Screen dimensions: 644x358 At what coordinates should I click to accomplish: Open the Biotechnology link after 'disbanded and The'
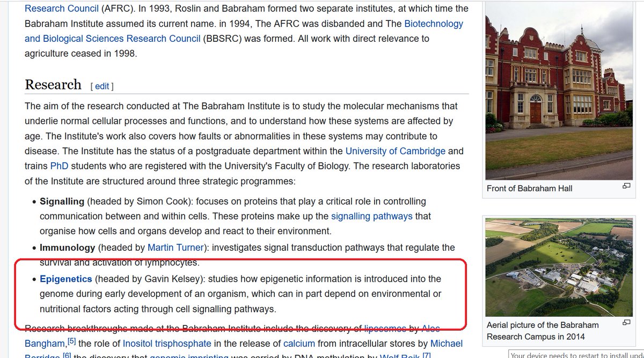[x=434, y=24]
